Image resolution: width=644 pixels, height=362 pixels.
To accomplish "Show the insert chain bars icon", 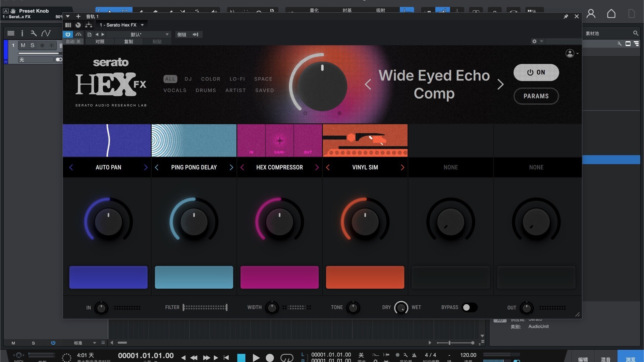I will [x=68, y=25].
